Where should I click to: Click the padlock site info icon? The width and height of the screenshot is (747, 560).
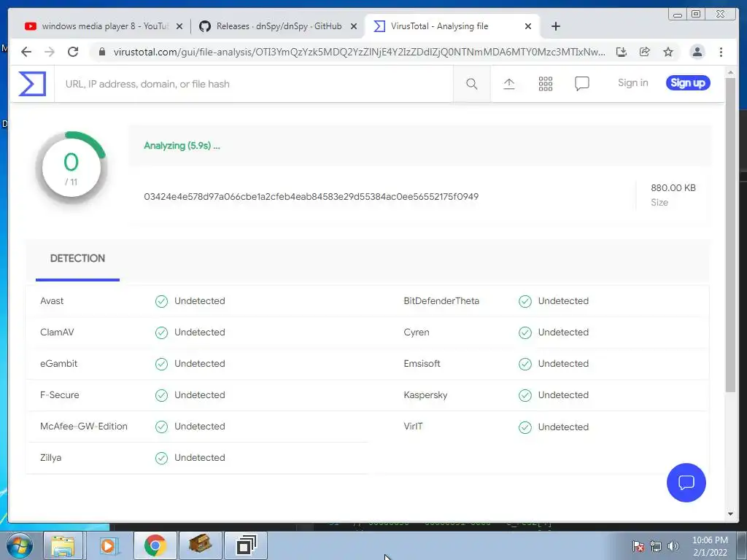[x=101, y=52]
